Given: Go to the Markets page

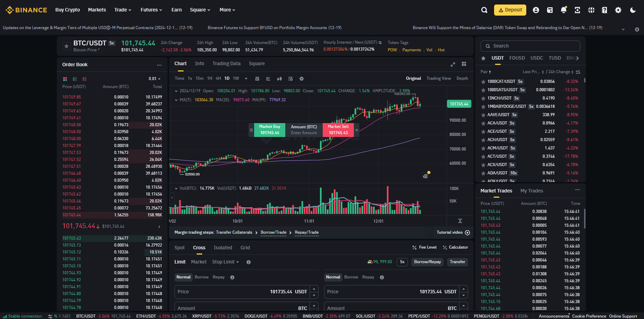Looking at the screenshot, I should [97, 10].
